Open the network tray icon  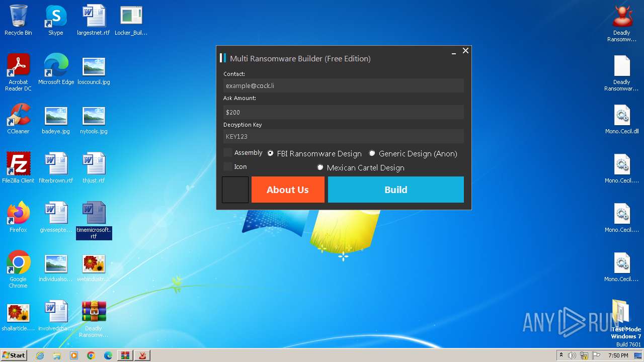584,355
